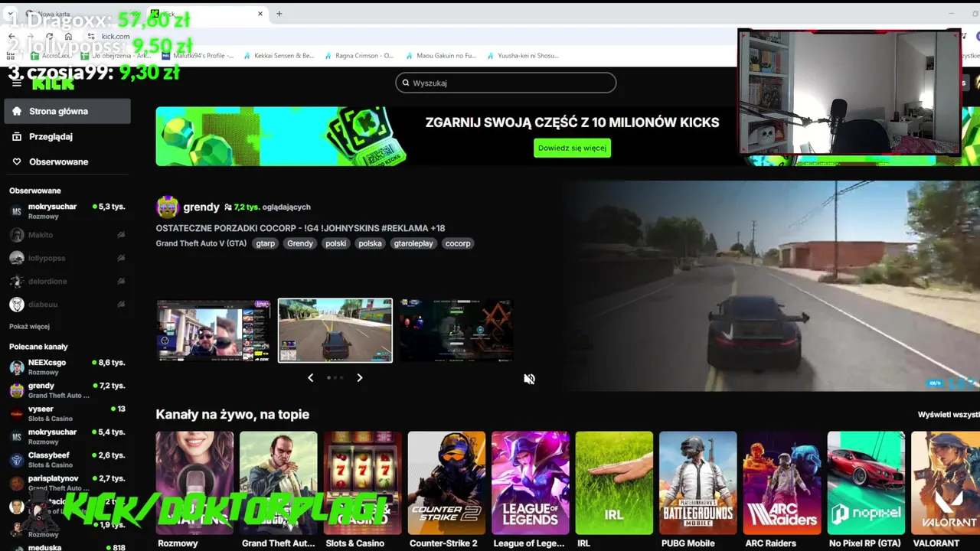The image size is (980, 551).
Task: Click the Dowiedz się więcej button
Action: point(572,148)
